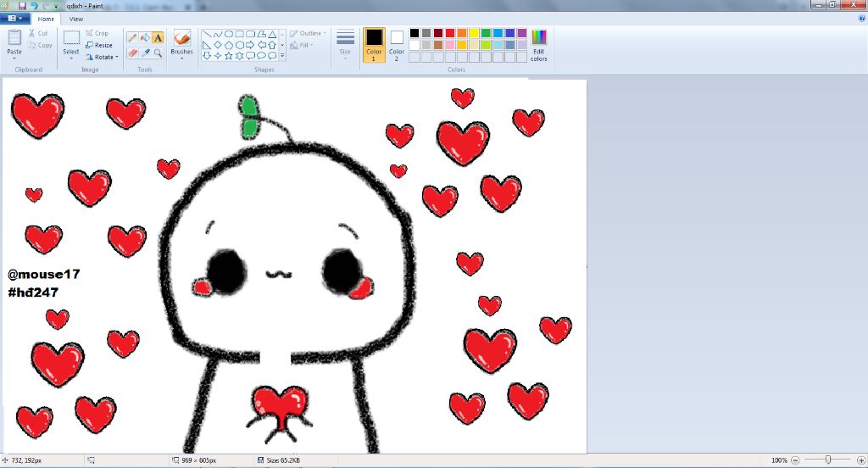Expand the Shapes gallery More arrow
The width and height of the screenshot is (868, 468).
tap(282, 55)
